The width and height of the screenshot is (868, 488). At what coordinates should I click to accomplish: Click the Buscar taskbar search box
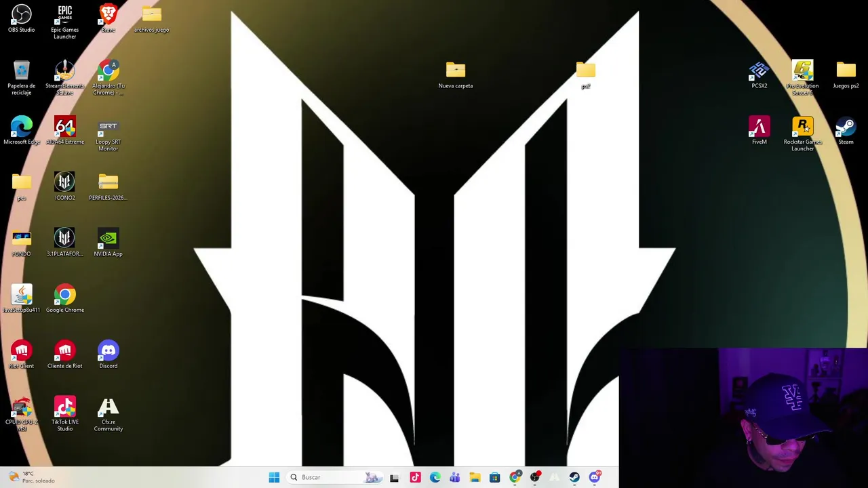click(x=334, y=477)
